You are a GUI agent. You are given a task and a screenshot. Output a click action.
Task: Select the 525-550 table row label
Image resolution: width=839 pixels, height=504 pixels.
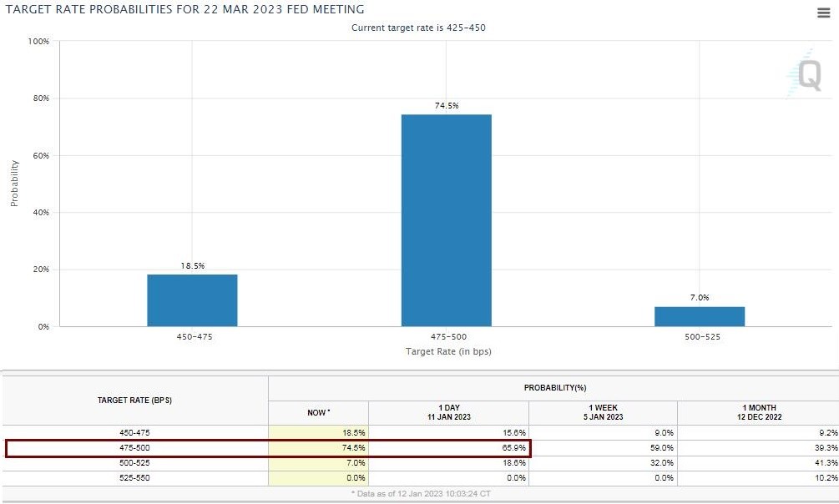pos(134,478)
